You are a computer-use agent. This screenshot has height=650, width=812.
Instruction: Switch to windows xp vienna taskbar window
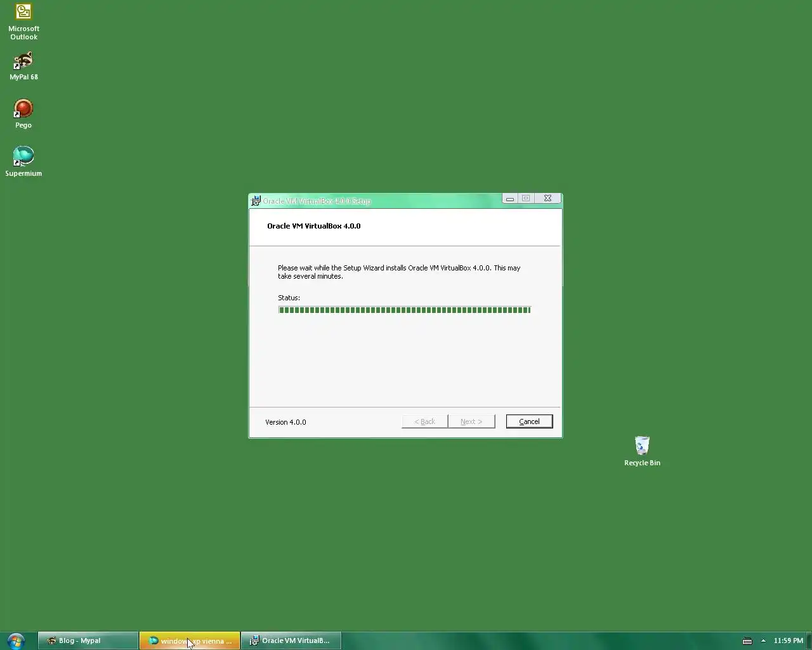coord(190,640)
